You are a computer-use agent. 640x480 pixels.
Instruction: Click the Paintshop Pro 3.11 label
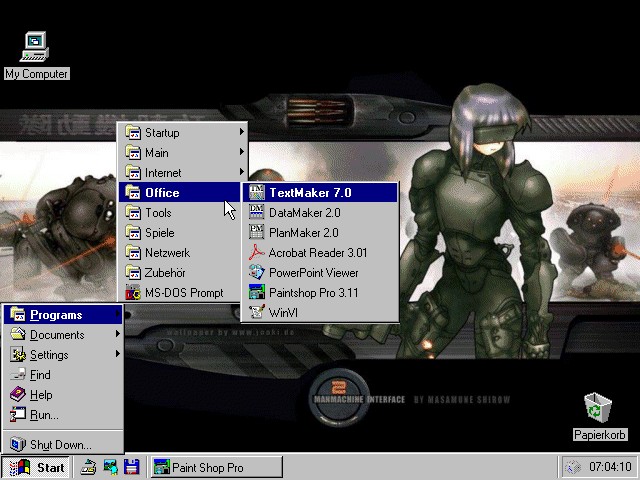click(313, 293)
